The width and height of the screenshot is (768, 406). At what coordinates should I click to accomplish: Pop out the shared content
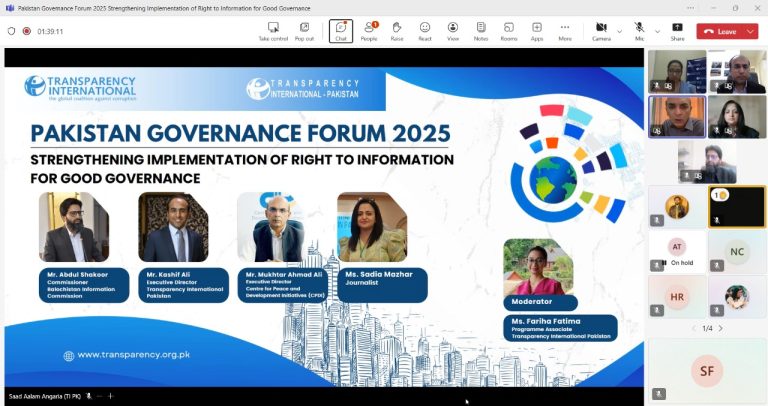pyautogui.click(x=304, y=30)
